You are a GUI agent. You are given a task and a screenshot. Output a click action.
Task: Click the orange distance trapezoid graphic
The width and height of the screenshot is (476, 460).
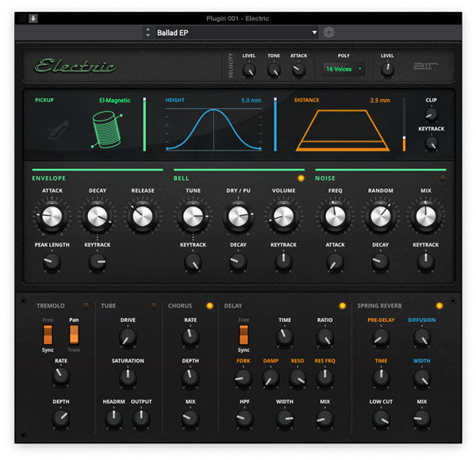[x=342, y=130]
